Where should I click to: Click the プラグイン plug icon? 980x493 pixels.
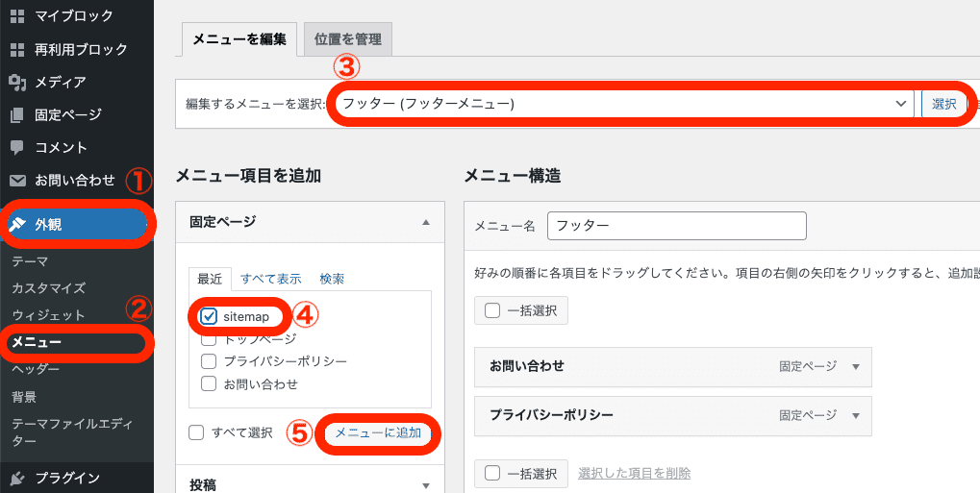[17, 478]
